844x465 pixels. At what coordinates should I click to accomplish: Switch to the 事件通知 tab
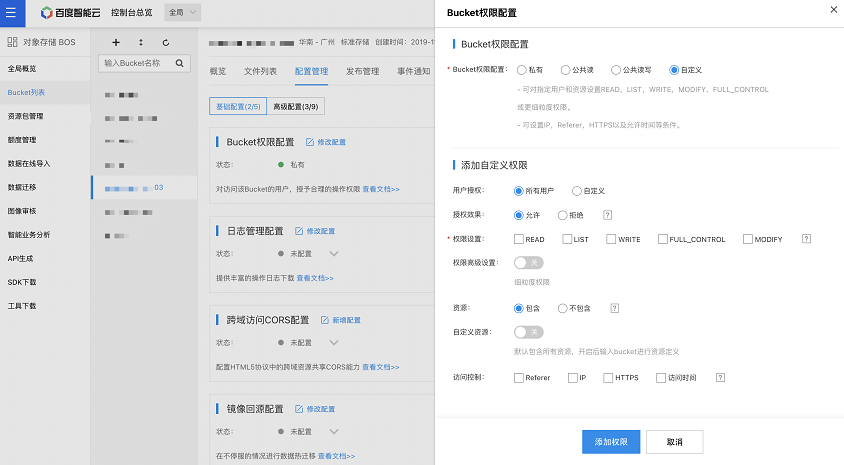pyautogui.click(x=414, y=71)
